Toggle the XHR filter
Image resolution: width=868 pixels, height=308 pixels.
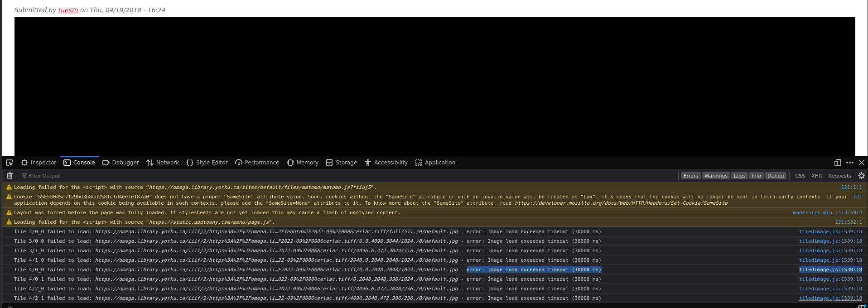(817, 176)
